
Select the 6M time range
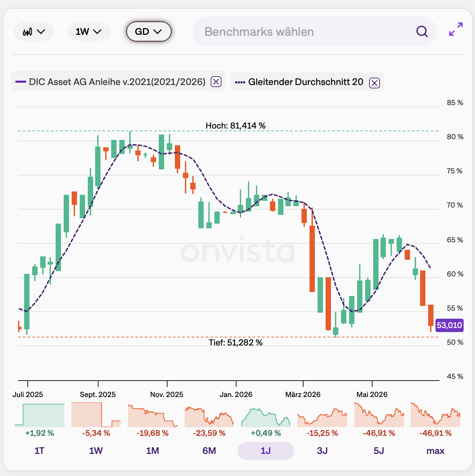point(209,451)
